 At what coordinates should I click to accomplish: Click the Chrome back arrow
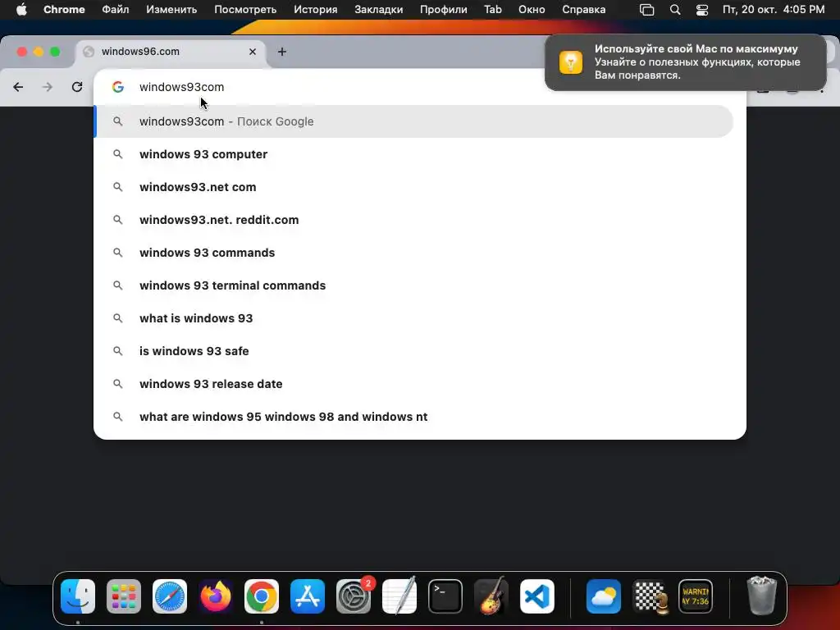[18, 87]
